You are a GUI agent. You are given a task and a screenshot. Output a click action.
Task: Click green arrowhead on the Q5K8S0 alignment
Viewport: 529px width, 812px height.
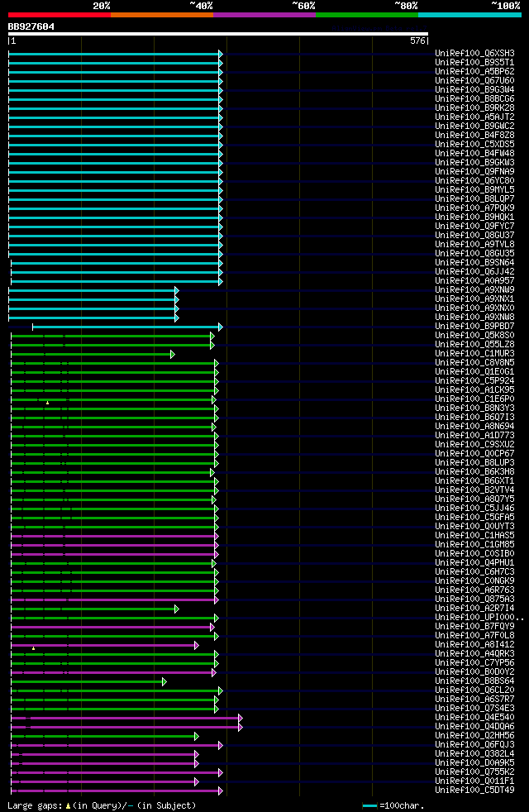[x=212, y=336]
